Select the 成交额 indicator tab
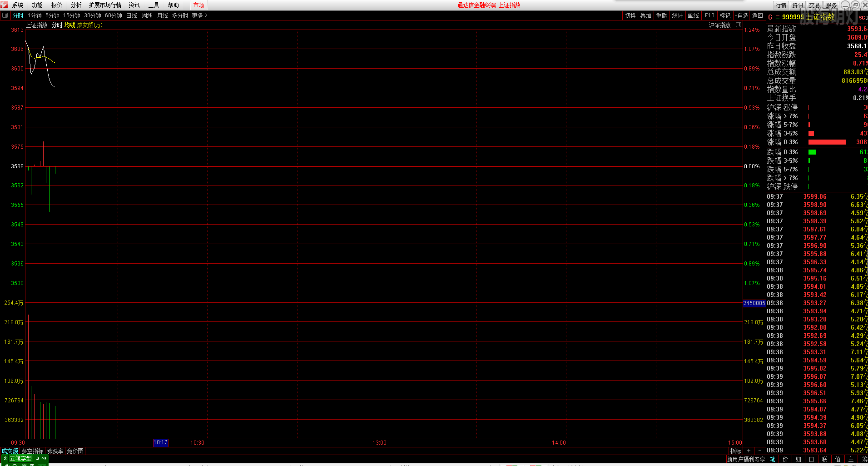Image resolution: width=868 pixels, height=466 pixels. 10,451
